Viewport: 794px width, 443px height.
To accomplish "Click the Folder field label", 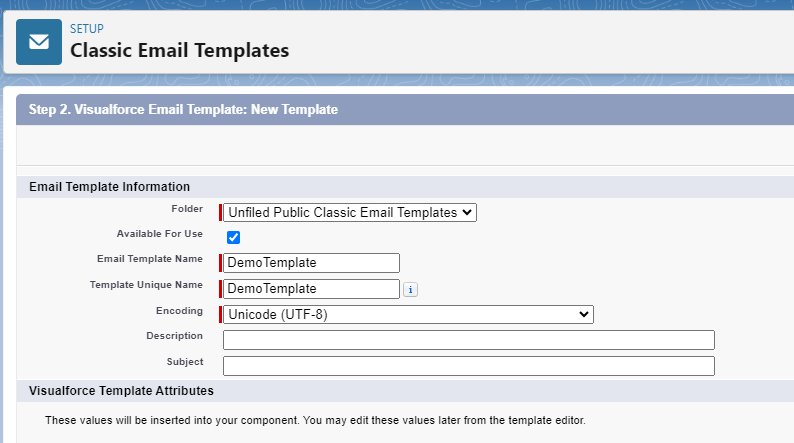I will coord(187,209).
